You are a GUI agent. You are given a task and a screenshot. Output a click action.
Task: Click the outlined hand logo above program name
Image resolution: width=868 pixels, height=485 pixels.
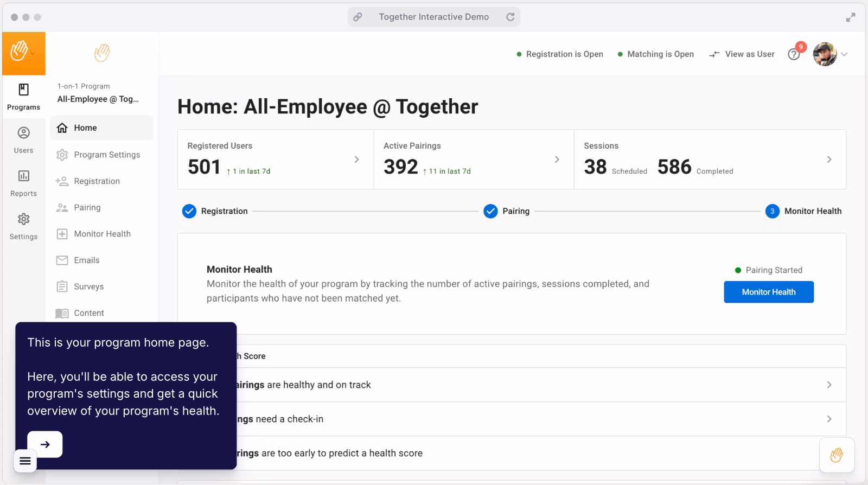[x=102, y=53]
